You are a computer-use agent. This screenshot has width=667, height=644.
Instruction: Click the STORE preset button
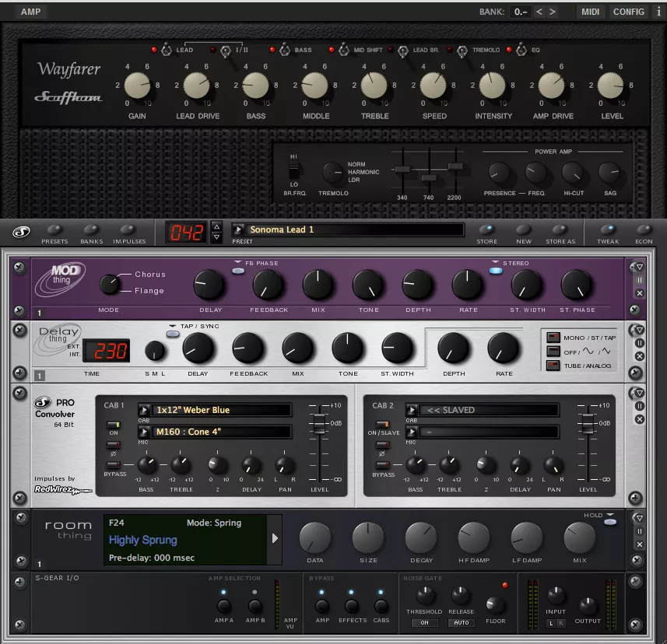click(x=486, y=230)
